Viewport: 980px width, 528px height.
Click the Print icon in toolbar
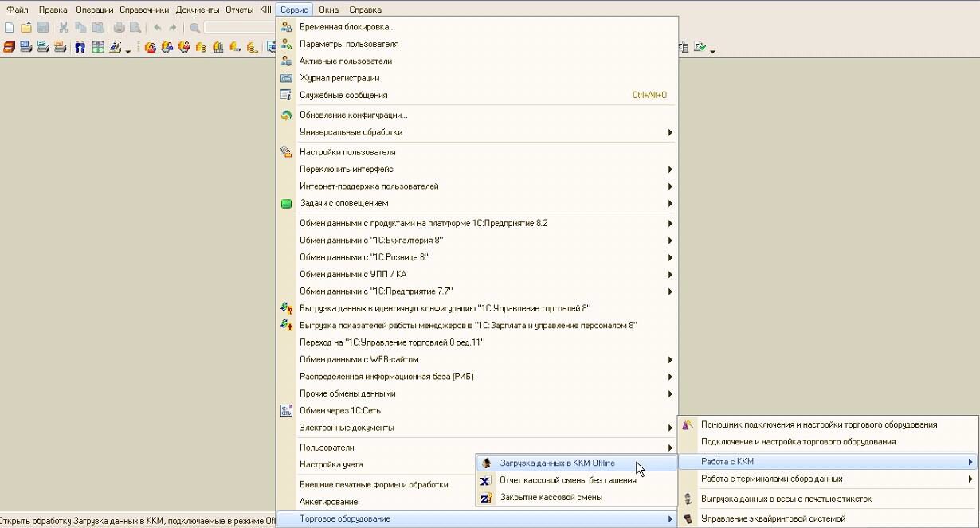tap(119, 27)
